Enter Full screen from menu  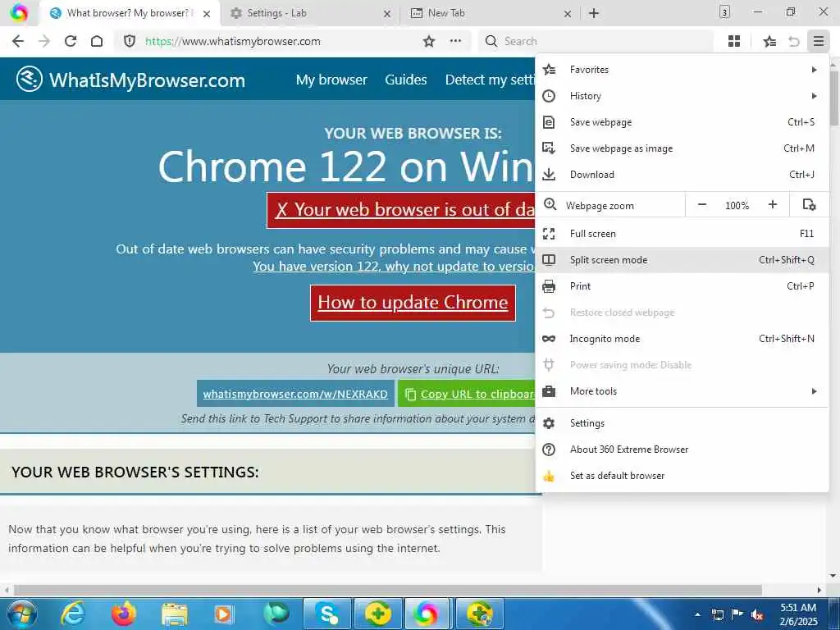pyautogui.click(x=682, y=234)
